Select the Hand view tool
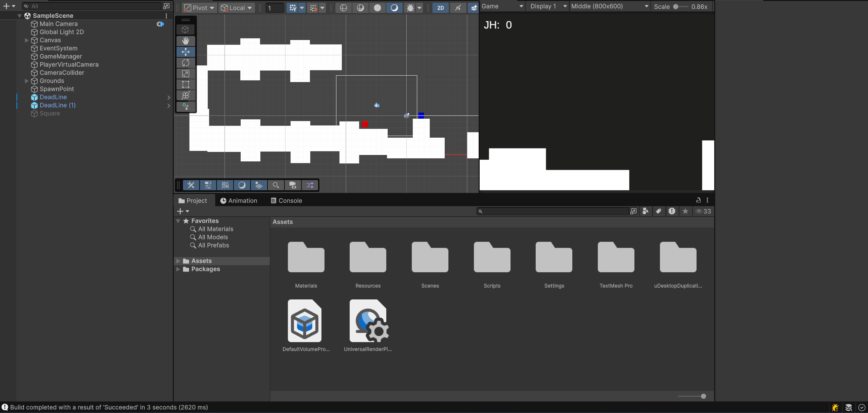Viewport: 868px width, 413px height. tap(185, 41)
